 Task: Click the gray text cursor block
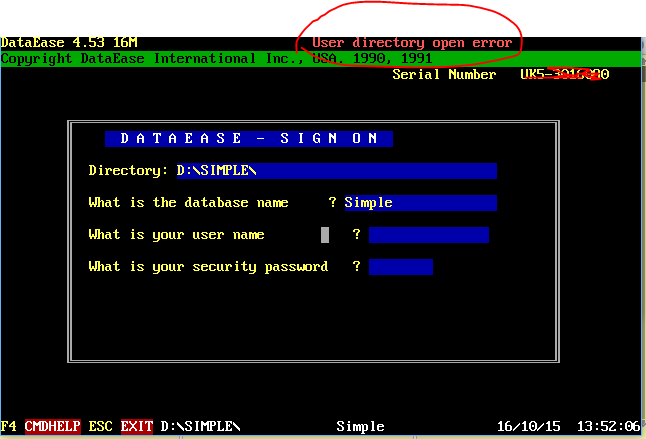(325, 235)
